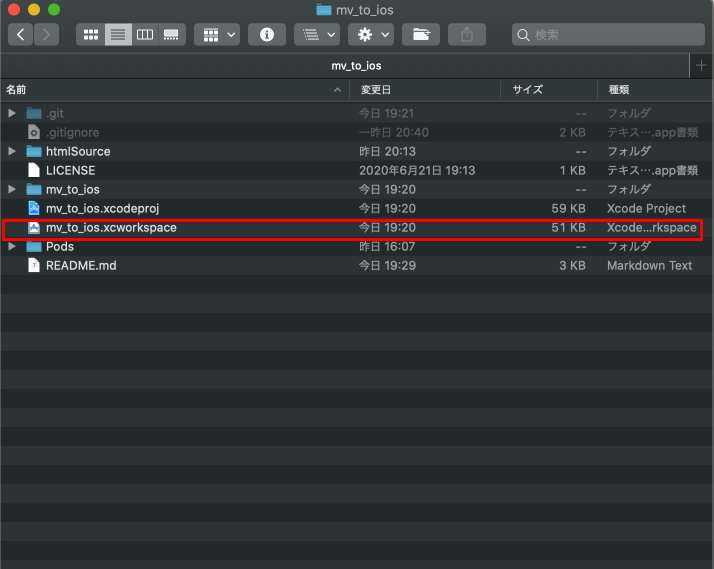
Task: Expand the Pods folder
Action: tap(12, 246)
